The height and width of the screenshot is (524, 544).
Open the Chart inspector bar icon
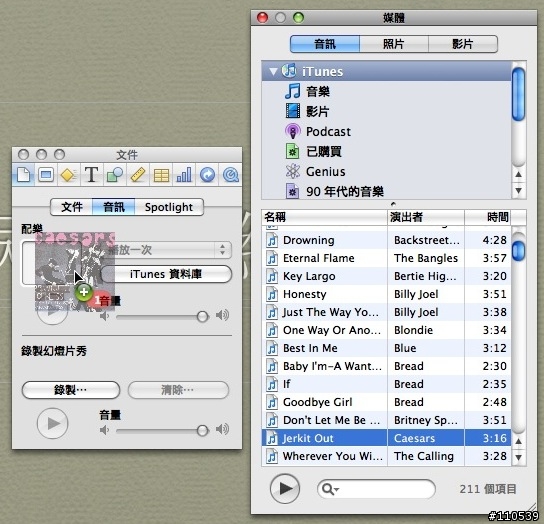point(184,175)
